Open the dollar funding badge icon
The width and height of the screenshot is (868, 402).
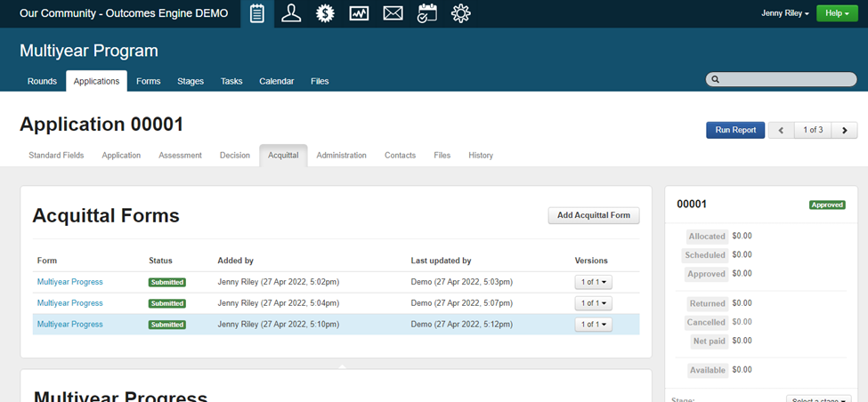[x=325, y=13]
